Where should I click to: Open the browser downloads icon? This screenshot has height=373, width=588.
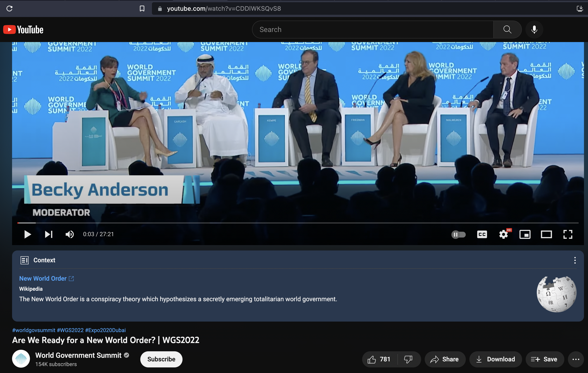(580, 8)
